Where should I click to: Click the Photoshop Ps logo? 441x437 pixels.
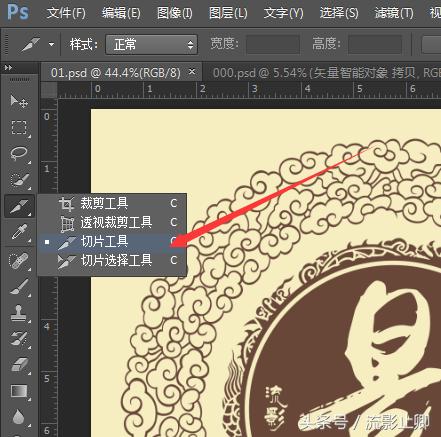coord(18,12)
